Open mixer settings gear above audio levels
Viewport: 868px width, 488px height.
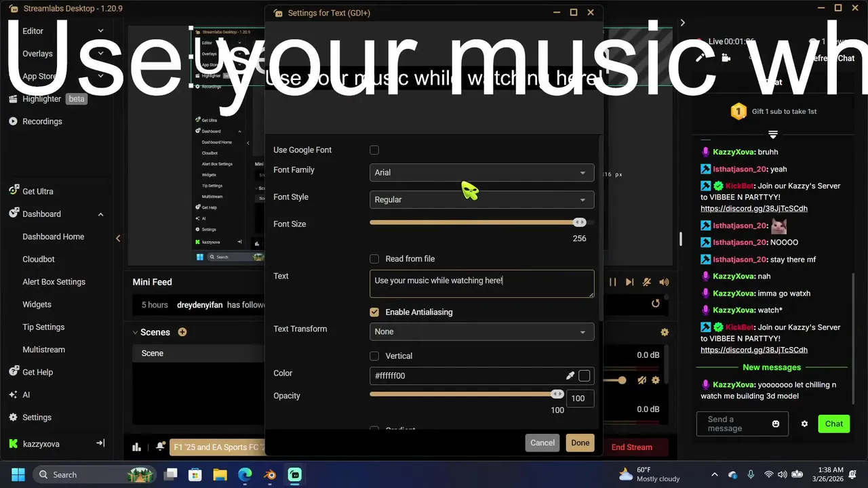pyautogui.click(x=665, y=332)
